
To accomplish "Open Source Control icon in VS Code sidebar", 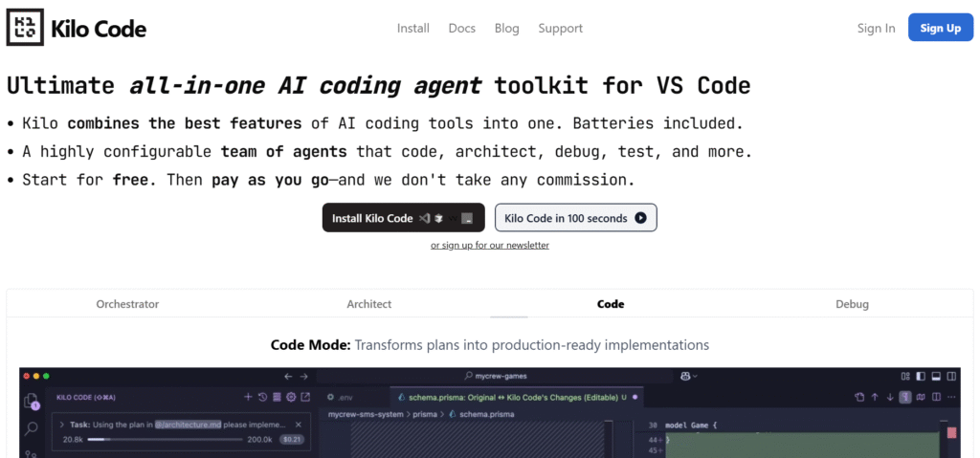I will pyautogui.click(x=31, y=453).
